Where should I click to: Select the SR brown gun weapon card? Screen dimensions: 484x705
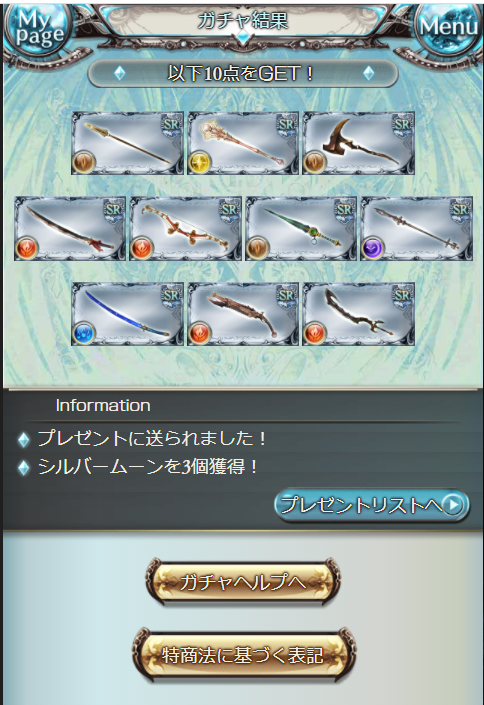click(x=243, y=314)
